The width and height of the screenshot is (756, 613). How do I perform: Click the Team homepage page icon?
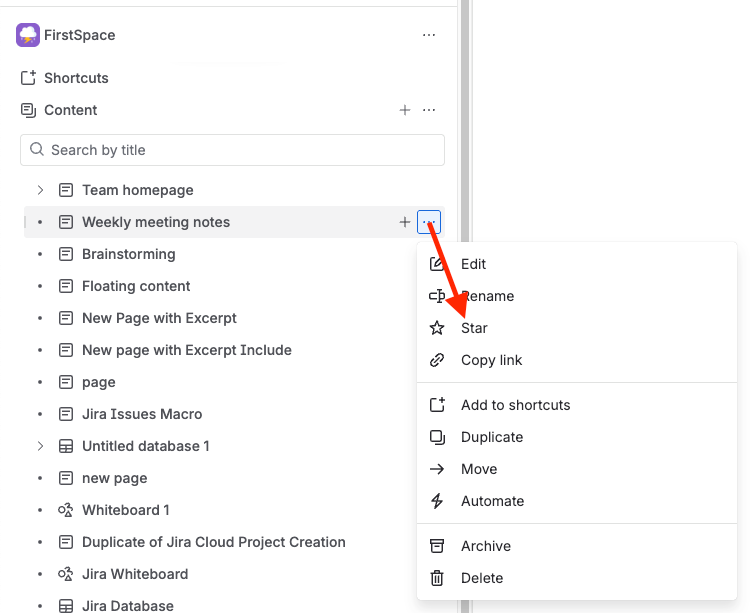pos(66,190)
